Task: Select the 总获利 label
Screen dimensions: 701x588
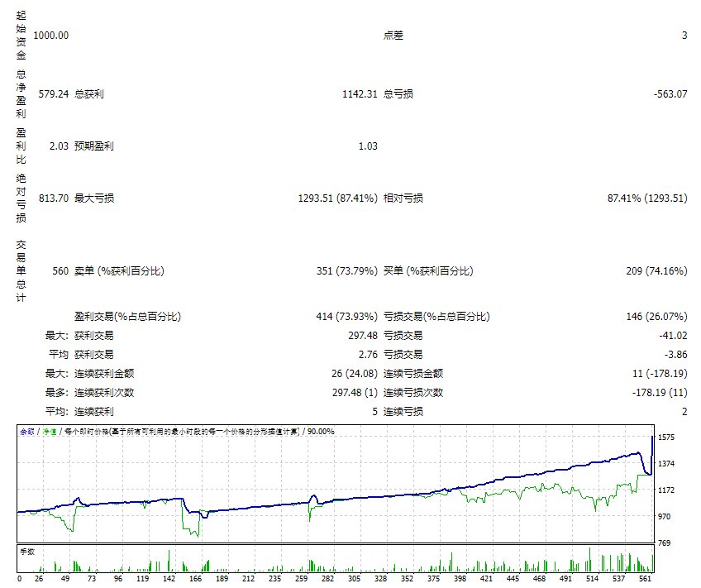Action: [88, 94]
